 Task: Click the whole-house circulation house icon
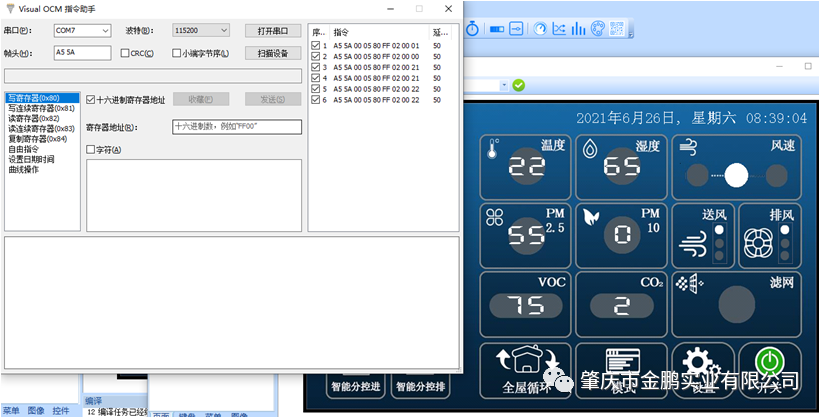(526, 362)
